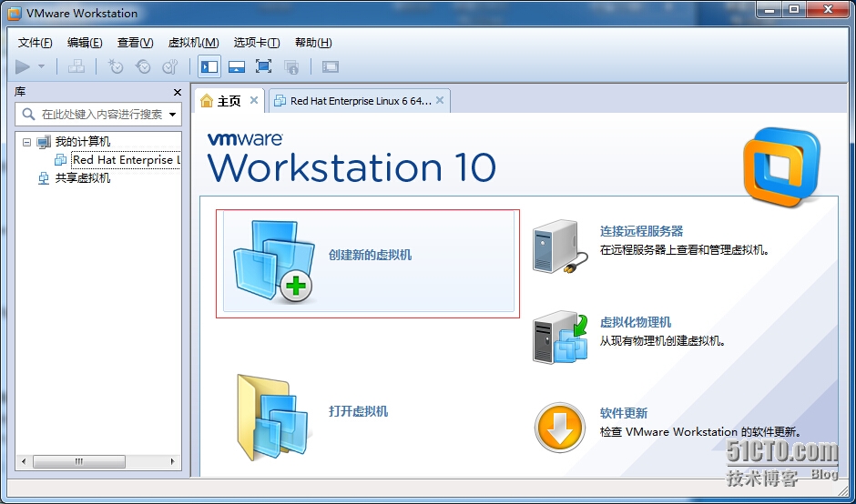Click library horizontal scrollbar right arrow
Image resolution: width=856 pixels, height=504 pixels.
pos(172,462)
